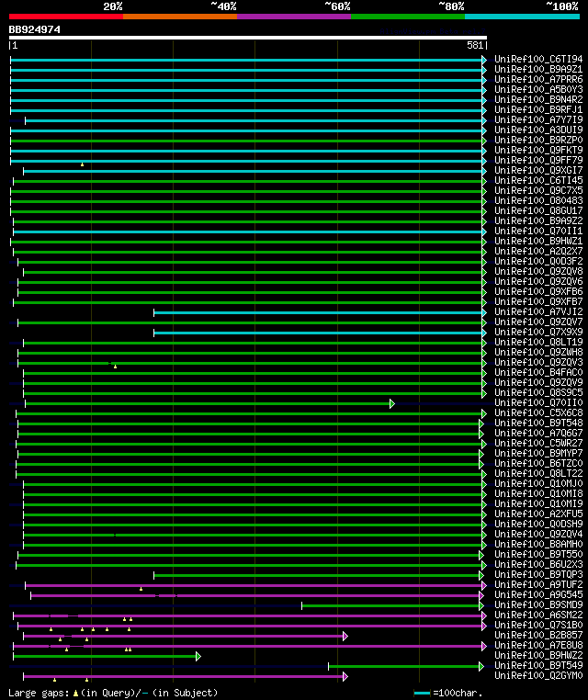The height and width of the screenshot is (700, 588).
Task: Click the 581 end position label
Action: click(475, 45)
